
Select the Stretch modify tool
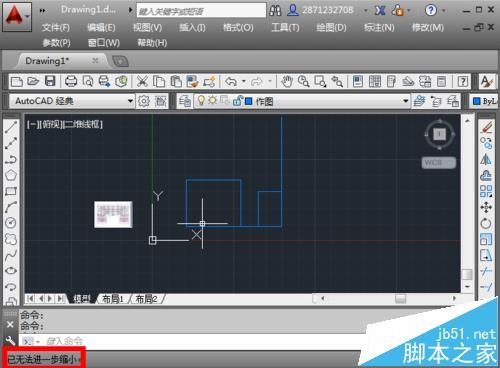coord(486,255)
